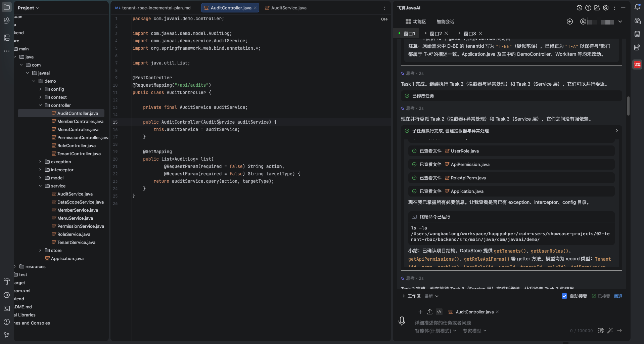Screen dimensions: 644x344
Task: Open the JavaAI help icon
Action: (x=588, y=8)
